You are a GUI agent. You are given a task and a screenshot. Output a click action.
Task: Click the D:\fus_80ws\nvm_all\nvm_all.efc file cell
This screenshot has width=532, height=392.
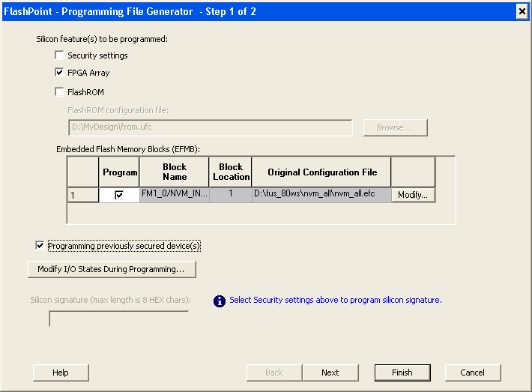click(321, 195)
